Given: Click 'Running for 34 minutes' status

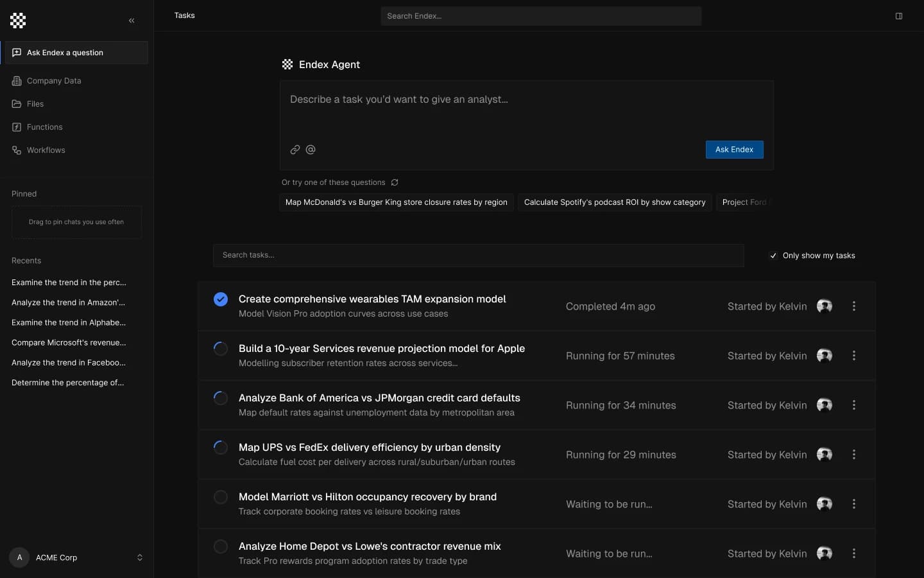Looking at the screenshot, I should (x=621, y=405).
